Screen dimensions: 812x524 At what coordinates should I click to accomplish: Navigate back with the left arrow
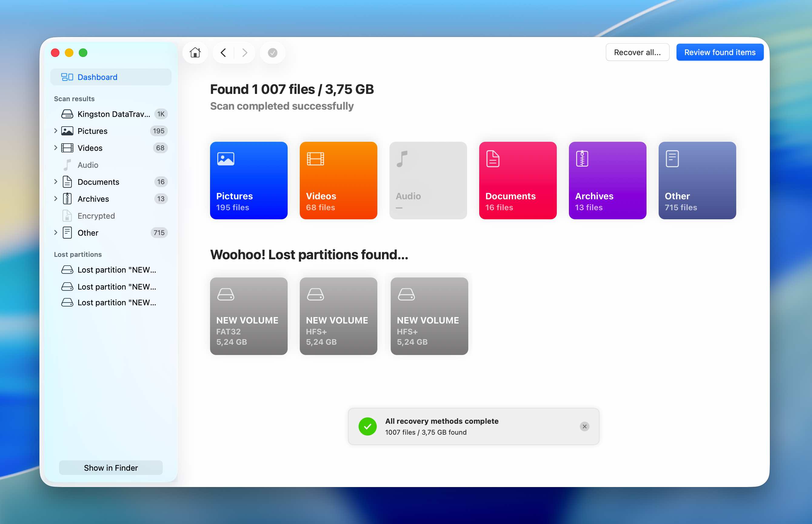tap(223, 52)
